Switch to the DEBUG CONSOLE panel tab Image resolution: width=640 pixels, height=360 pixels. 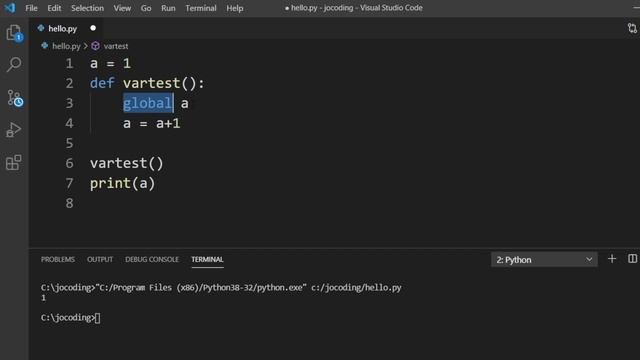(152, 259)
